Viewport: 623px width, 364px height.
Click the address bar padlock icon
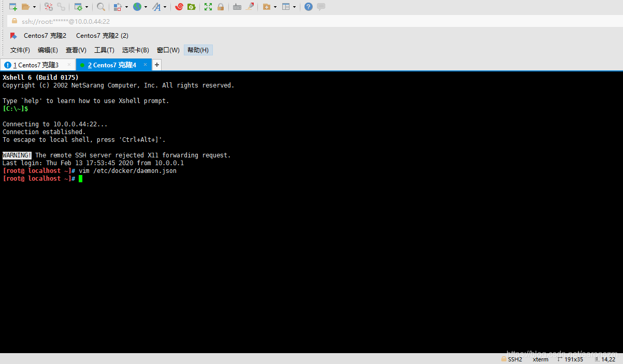point(14,21)
